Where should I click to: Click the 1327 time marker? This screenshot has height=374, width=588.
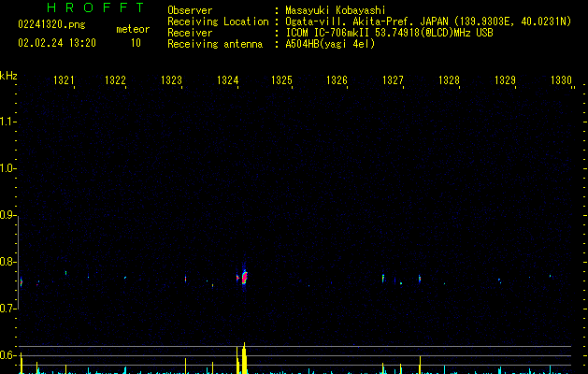tap(393, 80)
